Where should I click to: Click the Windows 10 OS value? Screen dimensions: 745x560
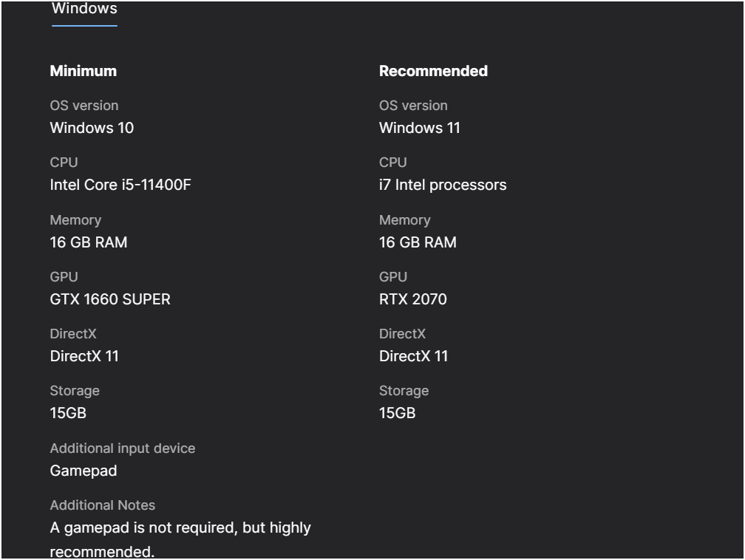[x=92, y=128]
